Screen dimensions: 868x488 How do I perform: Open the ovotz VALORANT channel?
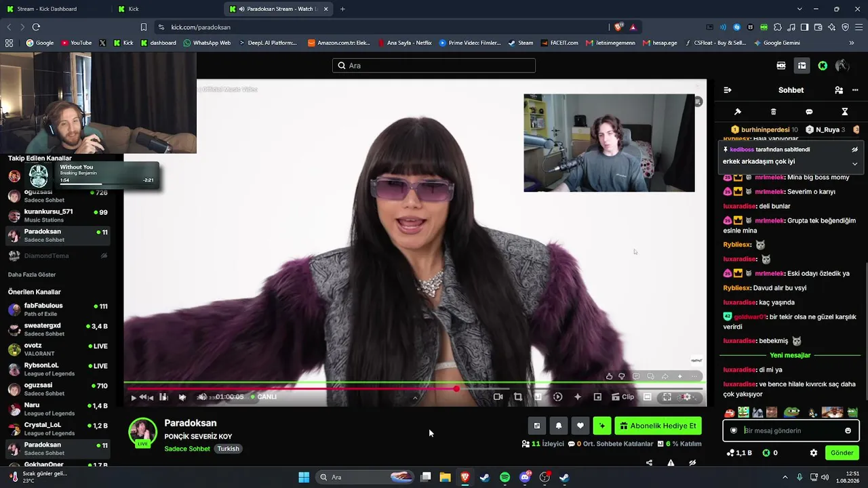point(58,350)
